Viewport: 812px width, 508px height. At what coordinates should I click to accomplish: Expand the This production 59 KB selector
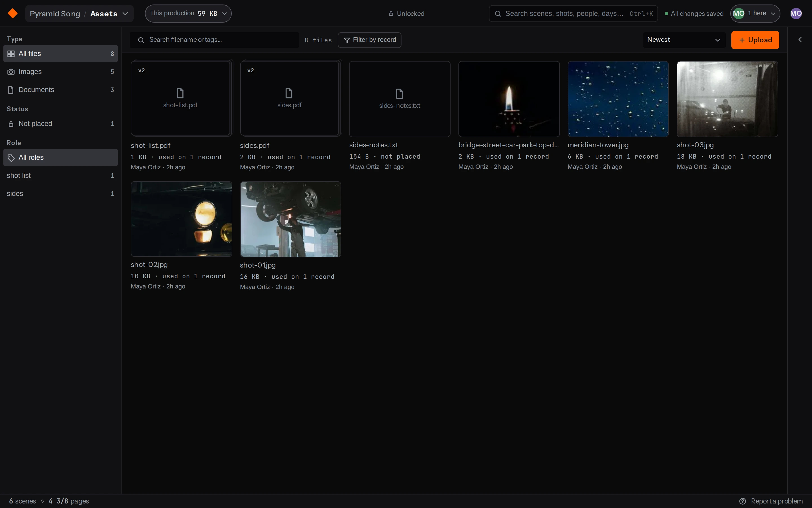tap(188, 14)
